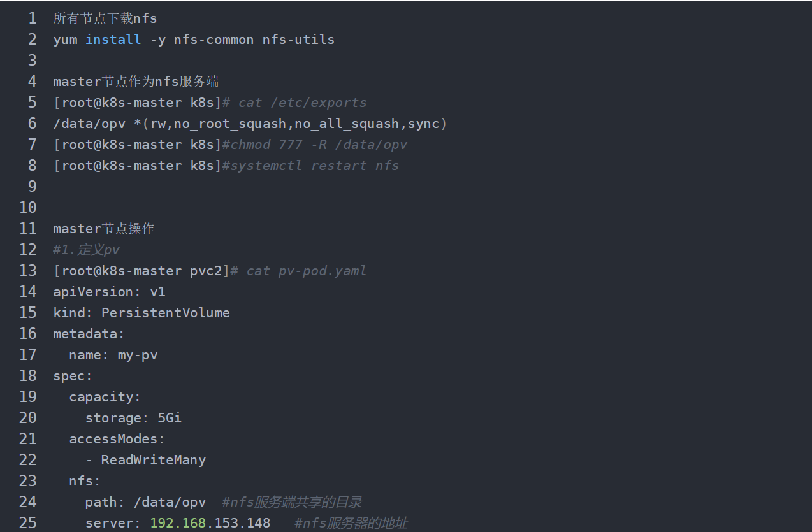This screenshot has height=532, width=812.
Task: Click "apiVersion: v1" on line 14
Action: click(x=109, y=292)
